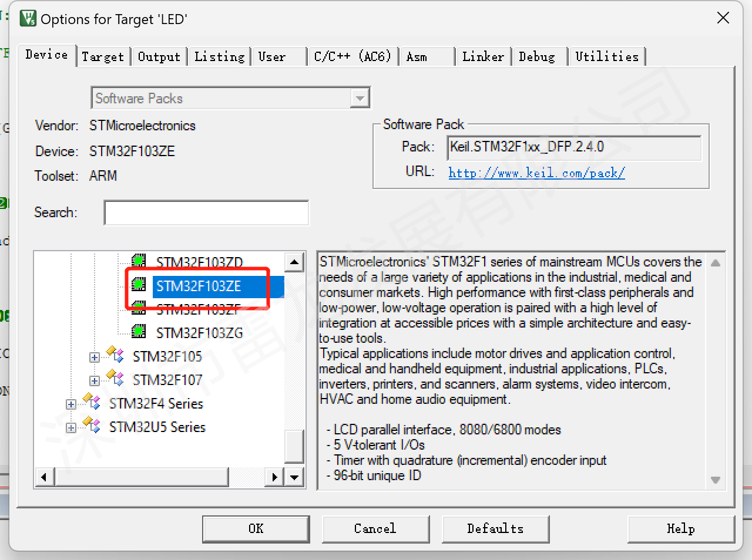Image resolution: width=752 pixels, height=560 pixels.
Task: Click description panel scroll down arrow
Action: coord(716,480)
